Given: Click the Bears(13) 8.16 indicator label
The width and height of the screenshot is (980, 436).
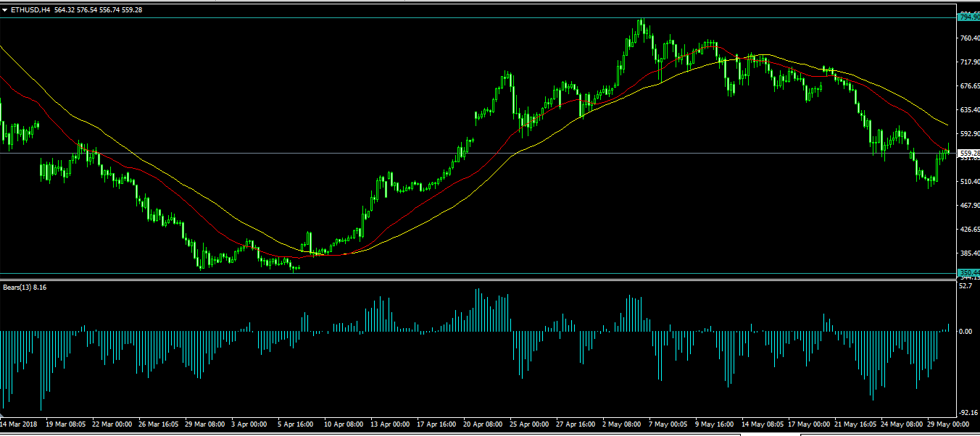Looking at the screenshot, I should pyautogui.click(x=25, y=287).
